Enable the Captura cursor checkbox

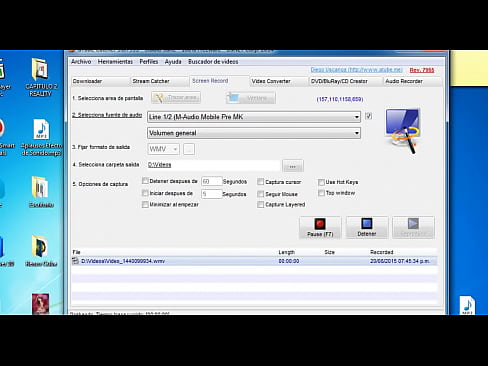[260, 182]
